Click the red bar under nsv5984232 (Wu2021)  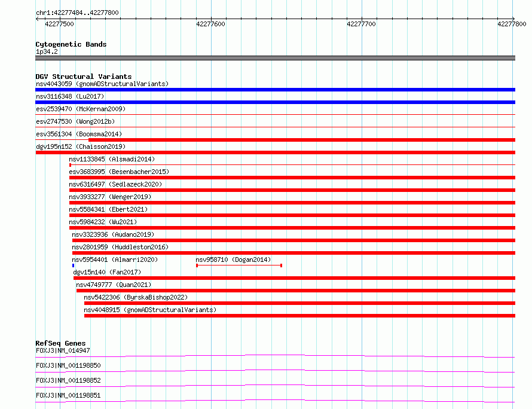[x=292, y=228]
